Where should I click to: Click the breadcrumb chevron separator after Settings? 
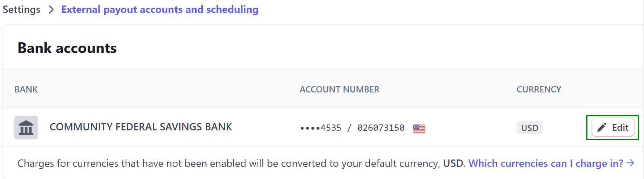click(51, 10)
